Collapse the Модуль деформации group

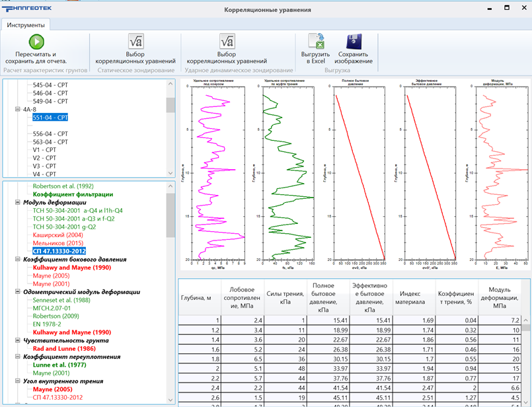point(17,202)
